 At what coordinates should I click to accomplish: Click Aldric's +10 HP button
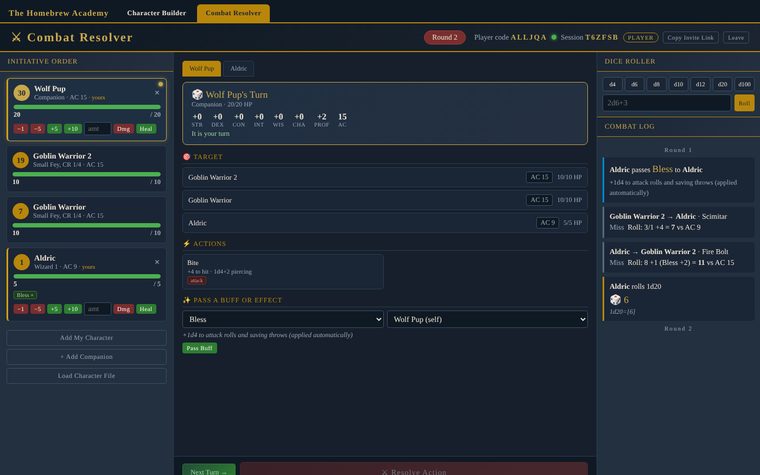click(73, 309)
